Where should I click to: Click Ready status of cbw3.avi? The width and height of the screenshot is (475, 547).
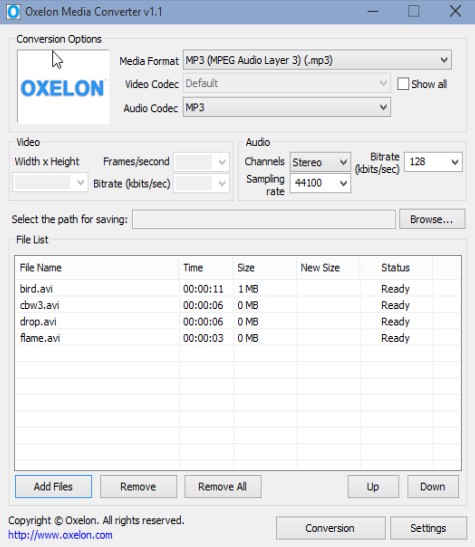pyautogui.click(x=395, y=305)
